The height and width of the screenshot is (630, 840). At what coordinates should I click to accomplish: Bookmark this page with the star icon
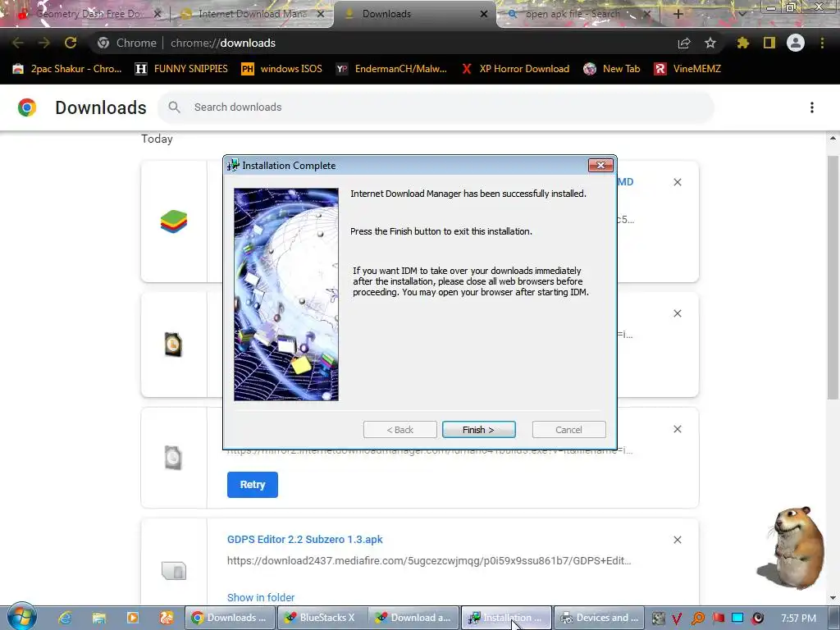point(710,43)
